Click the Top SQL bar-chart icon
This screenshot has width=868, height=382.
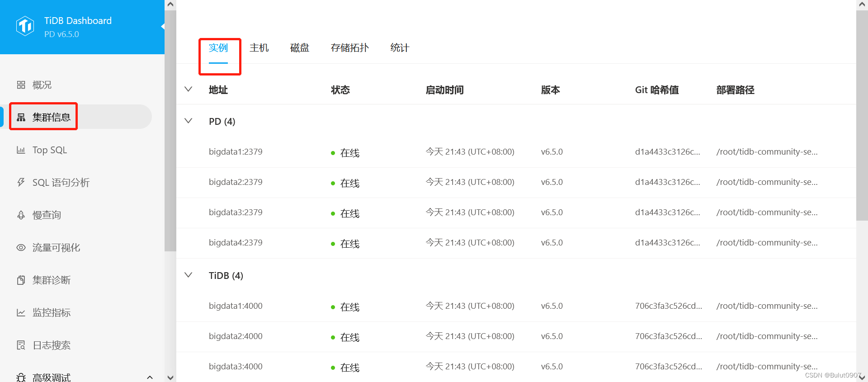click(x=21, y=150)
